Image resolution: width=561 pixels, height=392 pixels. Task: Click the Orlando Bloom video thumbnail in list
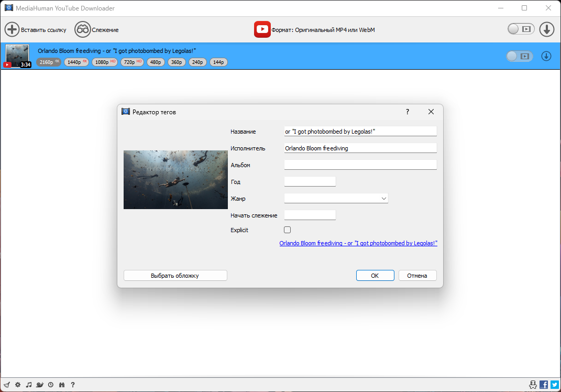coord(17,56)
